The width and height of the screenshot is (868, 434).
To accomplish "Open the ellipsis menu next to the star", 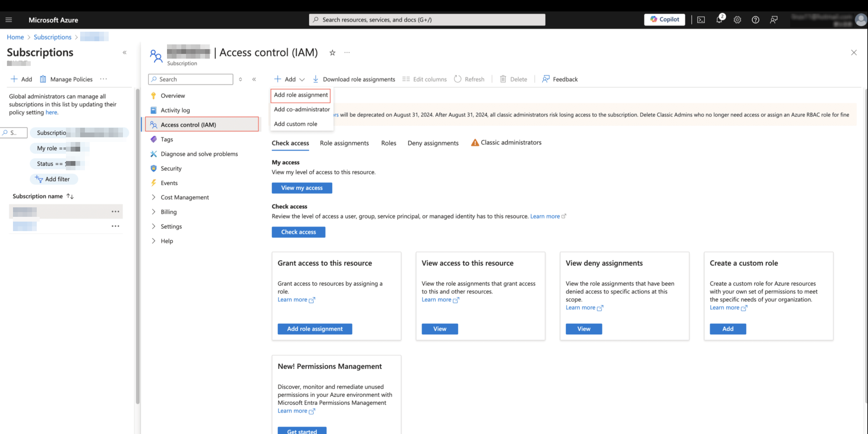I will coord(347,53).
